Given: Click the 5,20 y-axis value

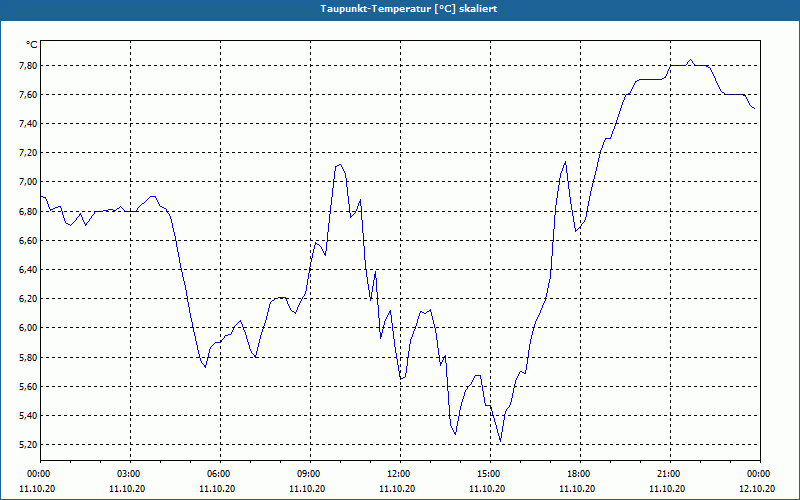Looking at the screenshot, I should coord(29,444).
